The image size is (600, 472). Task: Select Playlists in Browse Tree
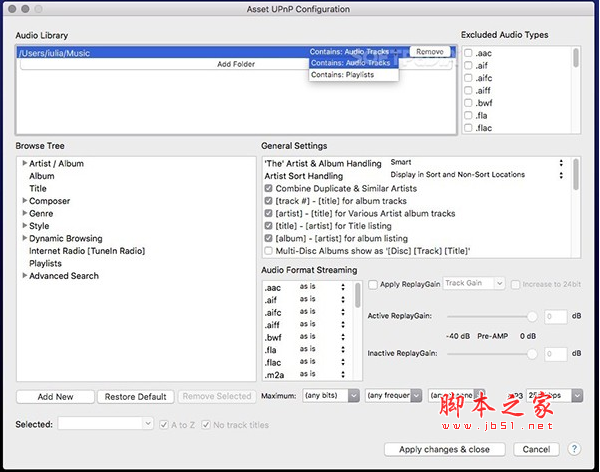click(45, 263)
